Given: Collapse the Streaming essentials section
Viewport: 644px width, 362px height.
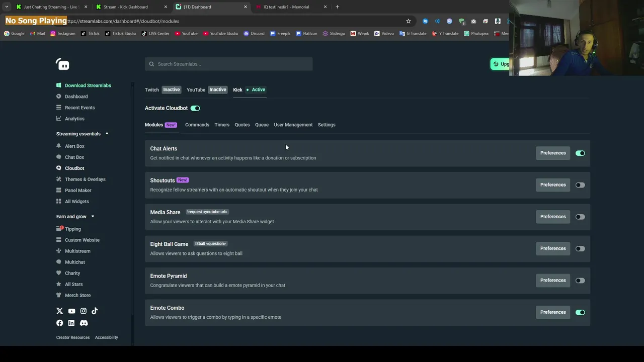Looking at the screenshot, I should [107, 134].
